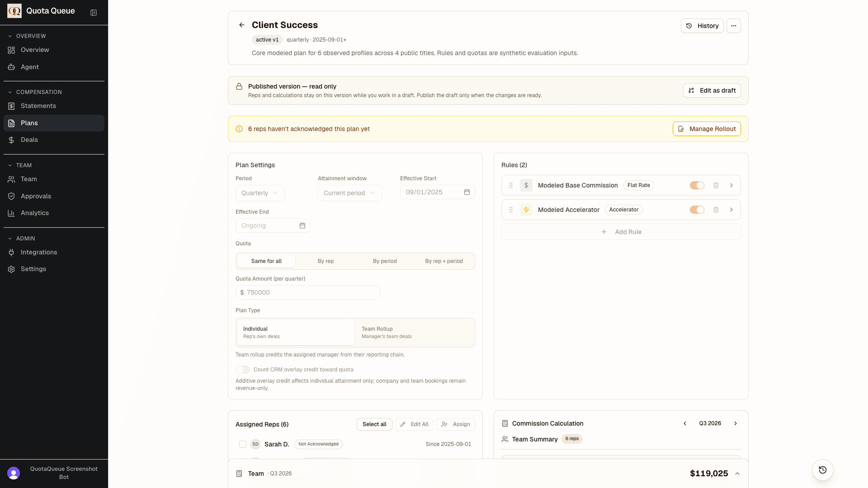Click the lightning icon of Modeled Accelerator
The image size is (868, 488).
pos(526,210)
